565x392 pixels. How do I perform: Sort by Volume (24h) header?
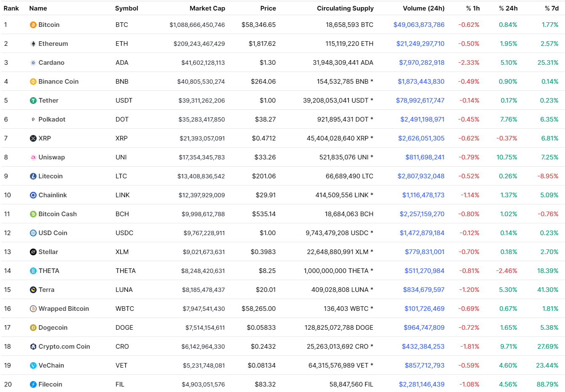[x=424, y=8]
